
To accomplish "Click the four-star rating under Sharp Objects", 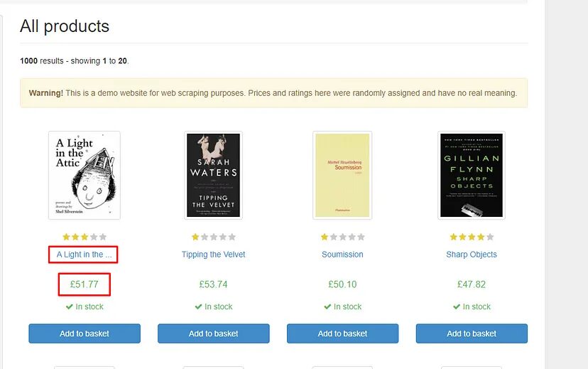I will coord(472,237).
